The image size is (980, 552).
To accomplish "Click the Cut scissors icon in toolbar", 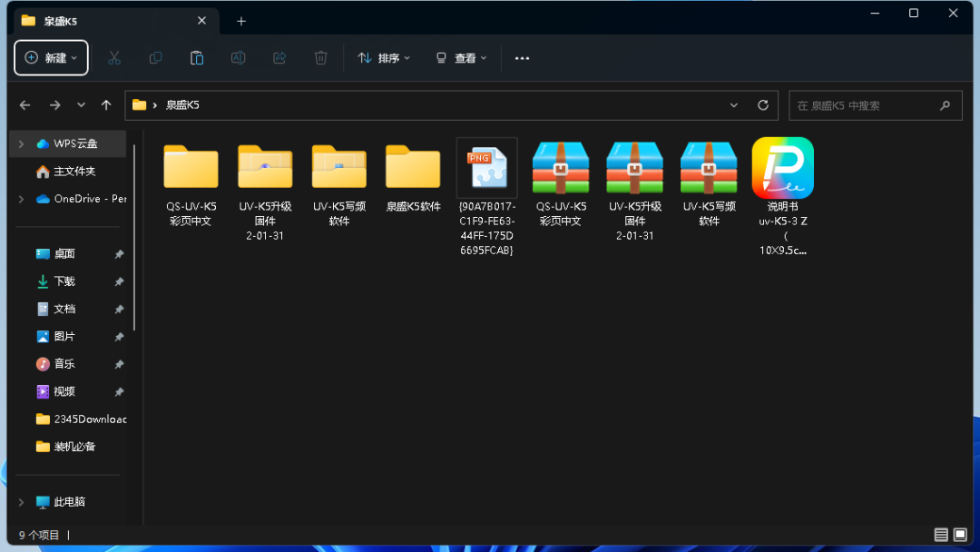I will tap(114, 58).
